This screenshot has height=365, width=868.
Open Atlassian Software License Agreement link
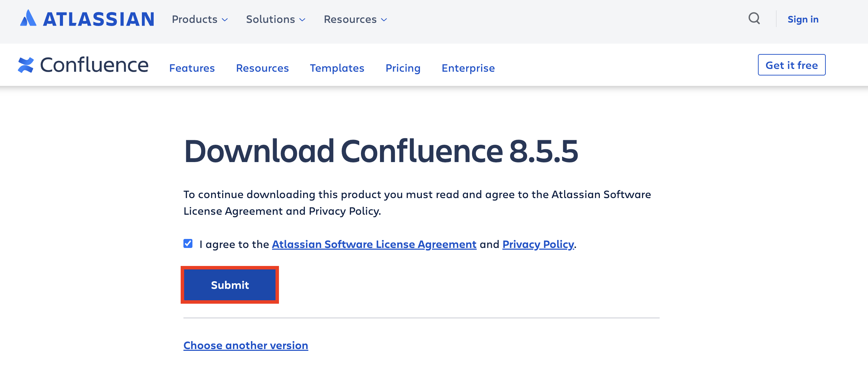[374, 244]
